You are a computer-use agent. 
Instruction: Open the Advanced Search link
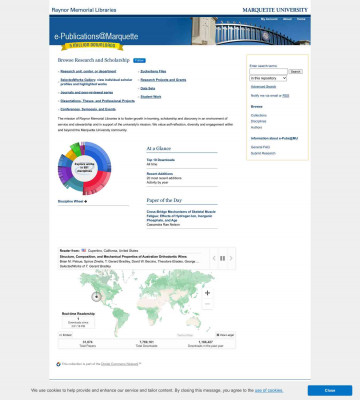(263, 87)
